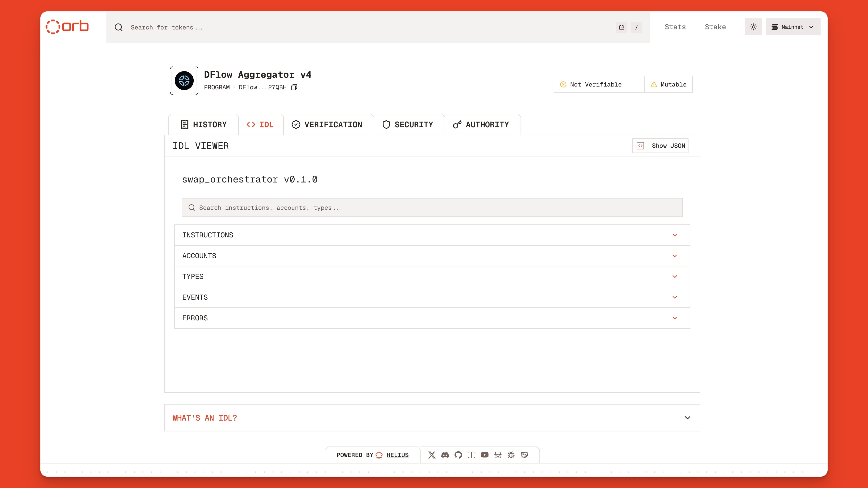Toggle the light/dark theme sun icon
Image resolution: width=868 pixels, height=488 pixels.
[x=754, y=27]
